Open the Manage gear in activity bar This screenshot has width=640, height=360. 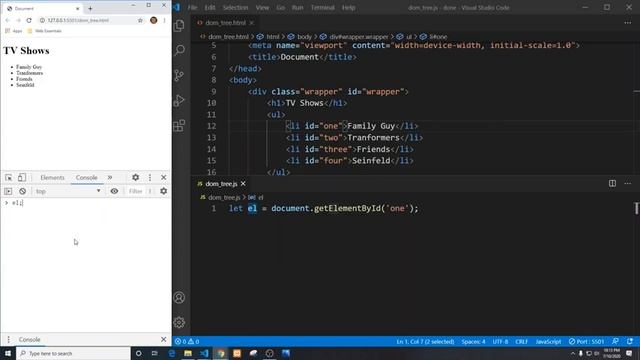click(179, 322)
